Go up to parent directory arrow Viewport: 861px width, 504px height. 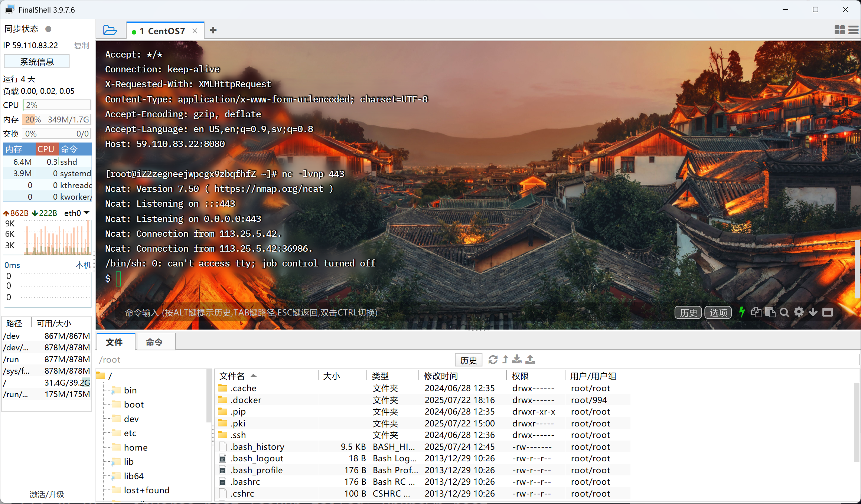(505, 360)
